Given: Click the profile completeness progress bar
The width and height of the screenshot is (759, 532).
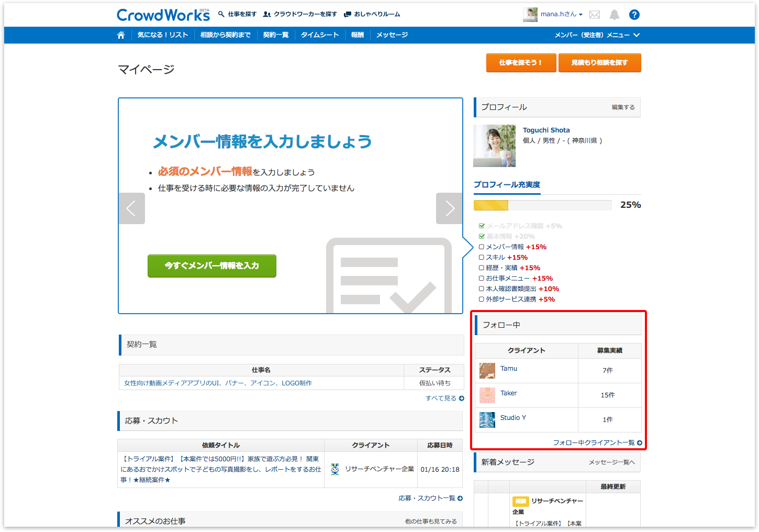Looking at the screenshot, I should click(542, 205).
